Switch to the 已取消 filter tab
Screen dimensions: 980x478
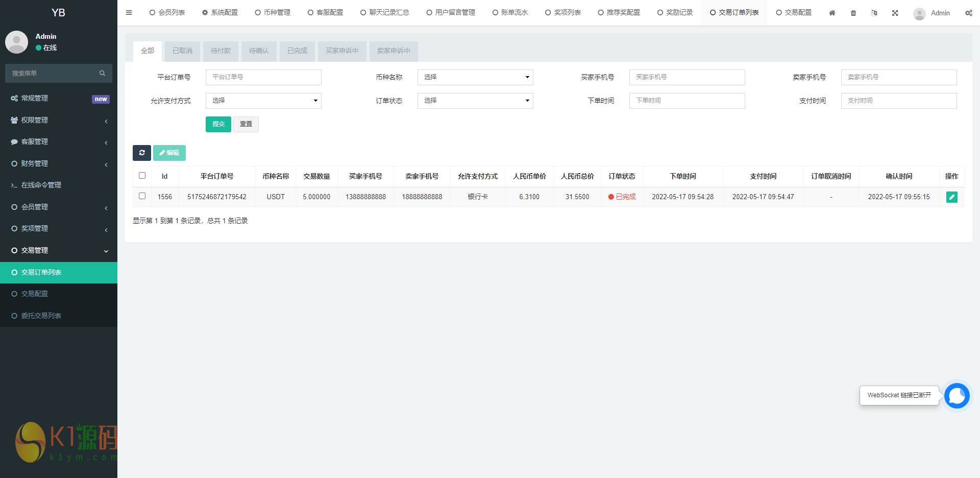coord(182,51)
